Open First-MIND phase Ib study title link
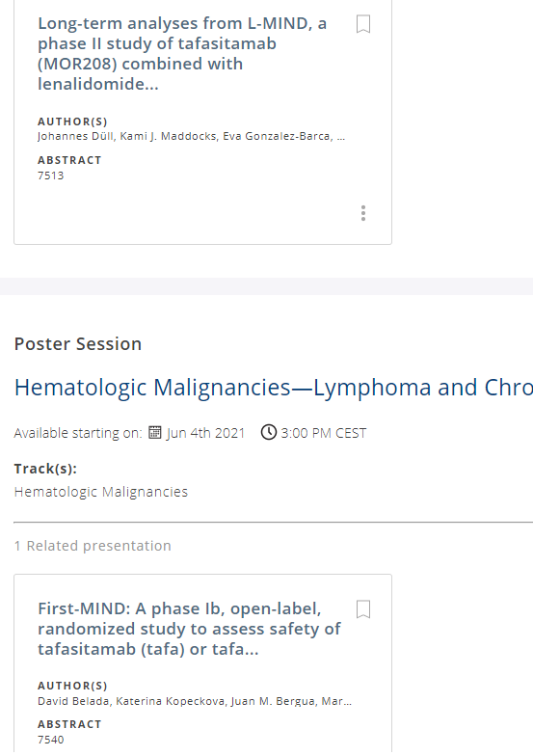 189,629
